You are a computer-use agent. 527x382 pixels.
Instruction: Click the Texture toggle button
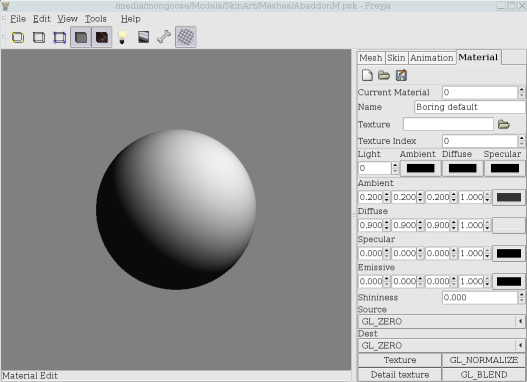(x=400, y=360)
